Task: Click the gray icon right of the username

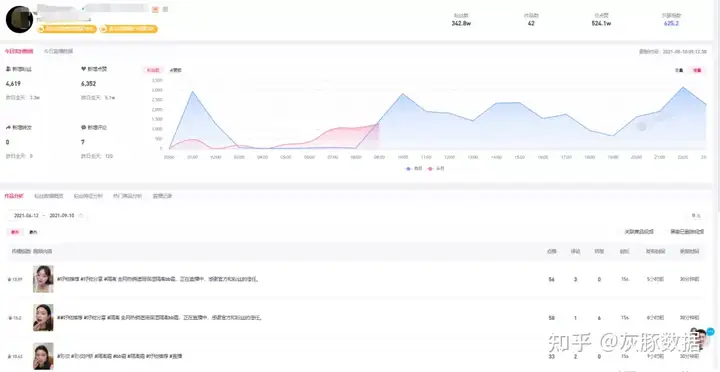Action: (x=165, y=9)
